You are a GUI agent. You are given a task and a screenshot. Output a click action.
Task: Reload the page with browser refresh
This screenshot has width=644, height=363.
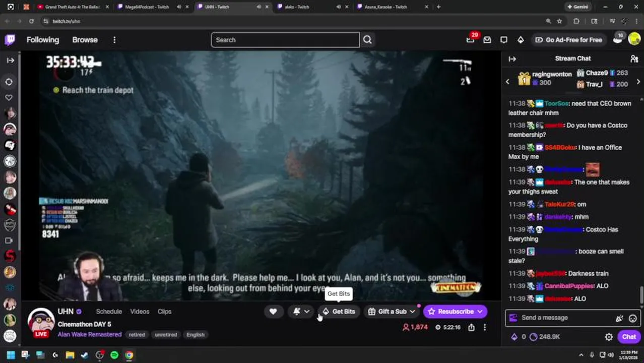[31, 21]
